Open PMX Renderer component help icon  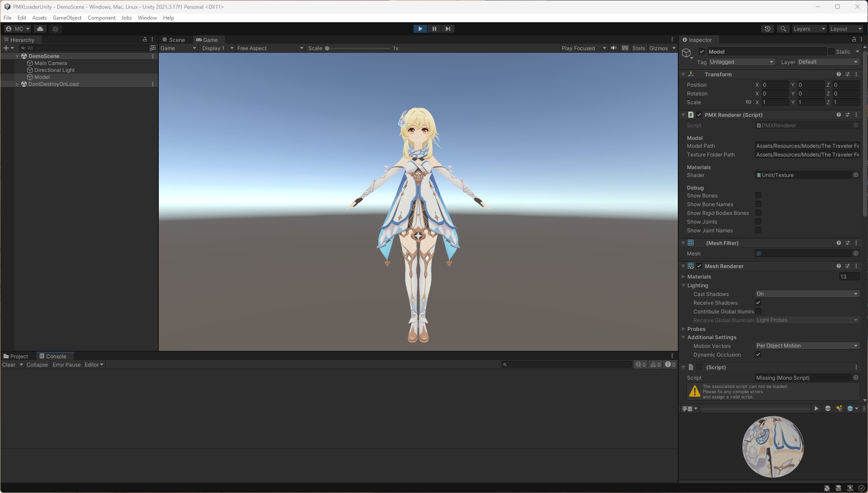[838, 115]
